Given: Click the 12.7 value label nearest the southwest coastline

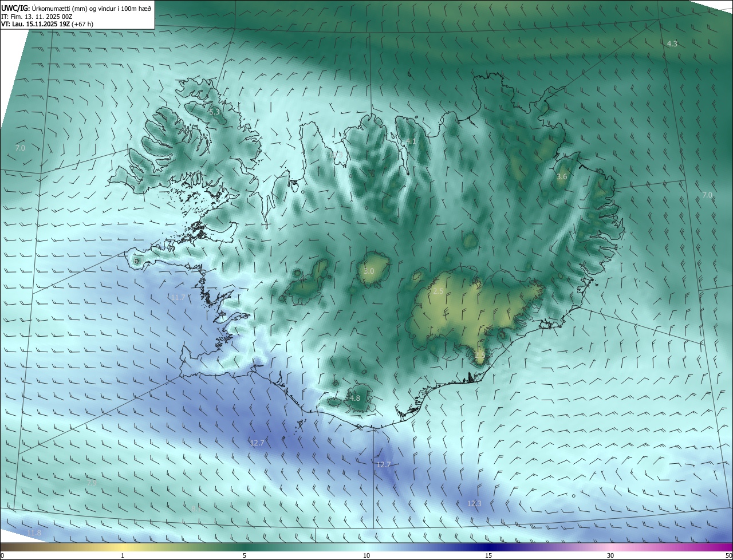Looking at the screenshot, I should [x=257, y=443].
